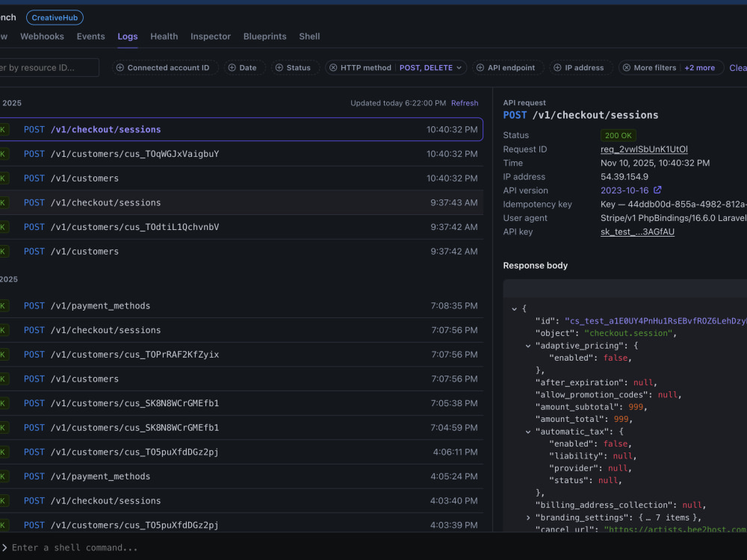Click the Status filter chip
This screenshot has width=747, height=560.
point(294,68)
